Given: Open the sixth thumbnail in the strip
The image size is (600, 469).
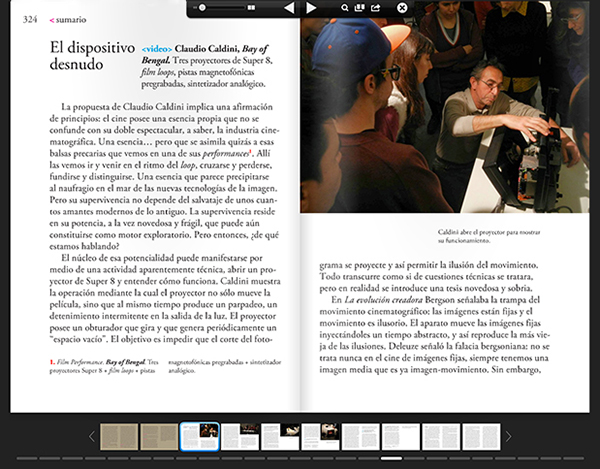Looking at the screenshot, I should [x=320, y=436].
